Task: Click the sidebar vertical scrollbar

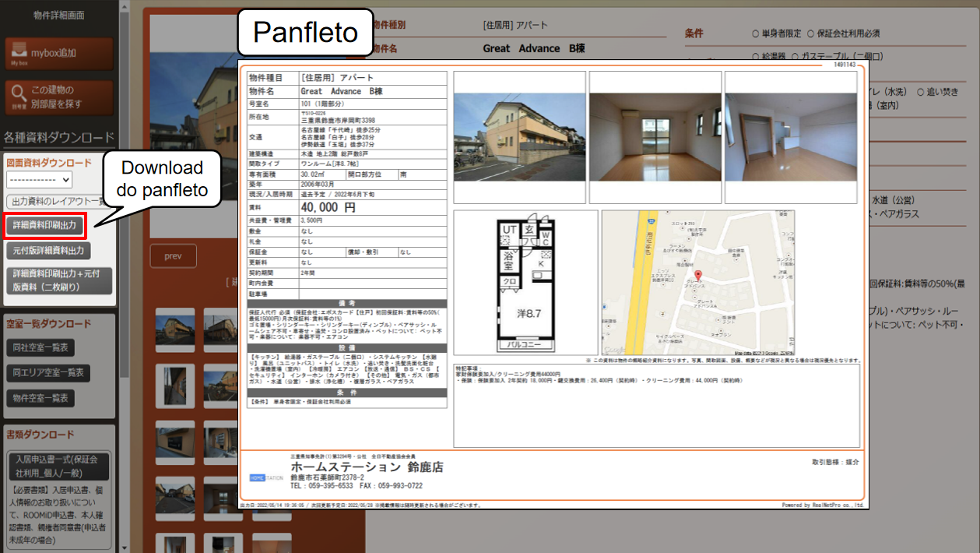Action: [x=124, y=234]
